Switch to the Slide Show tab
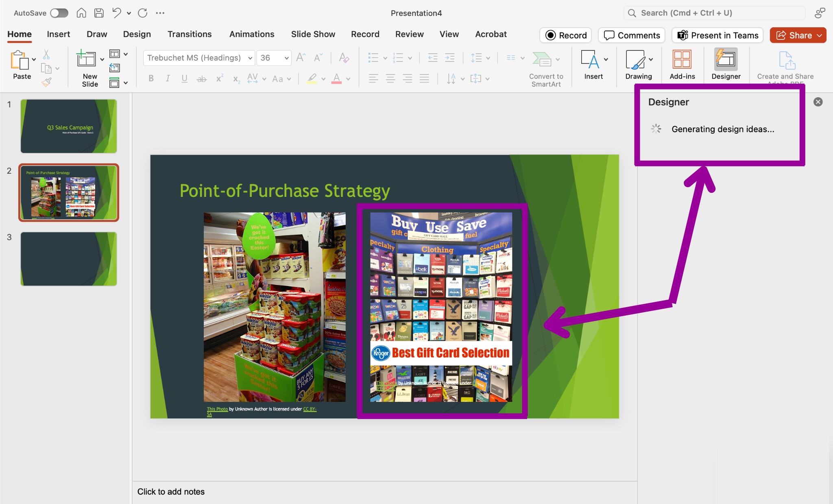Image resolution: width=833 pixels, height=504 pixels. (313, 34)
